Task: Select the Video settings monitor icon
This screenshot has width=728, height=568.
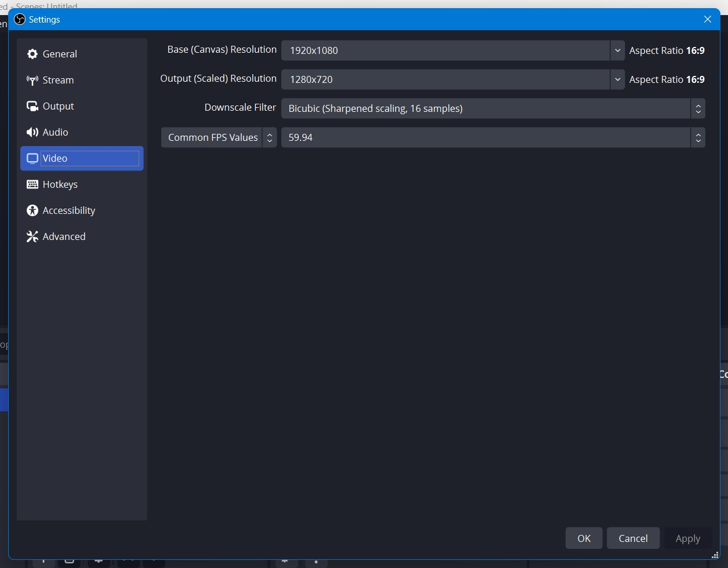Action: click(32, 158)
